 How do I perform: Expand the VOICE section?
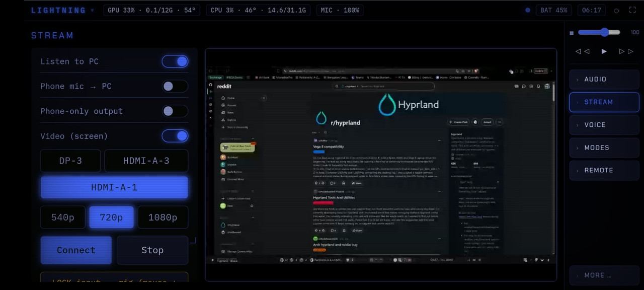point(604,125)
